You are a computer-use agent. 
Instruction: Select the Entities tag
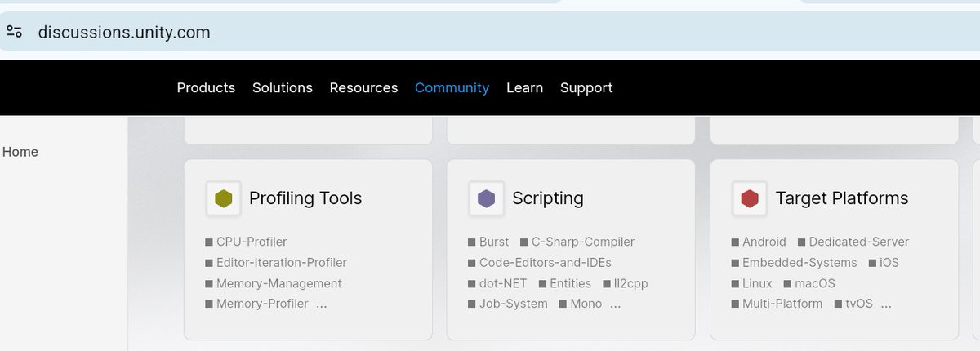click(x=564, y=284)
